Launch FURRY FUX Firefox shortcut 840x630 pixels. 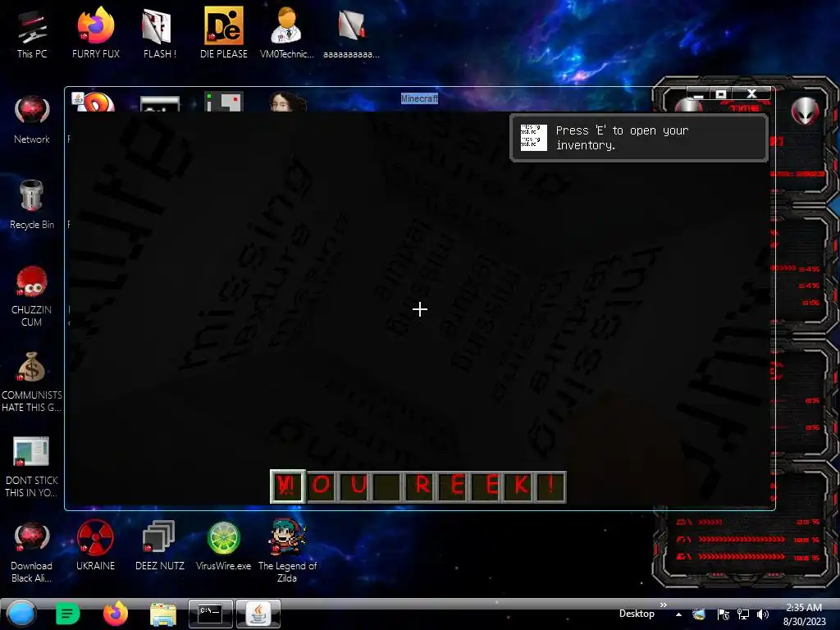pos(95,33)
